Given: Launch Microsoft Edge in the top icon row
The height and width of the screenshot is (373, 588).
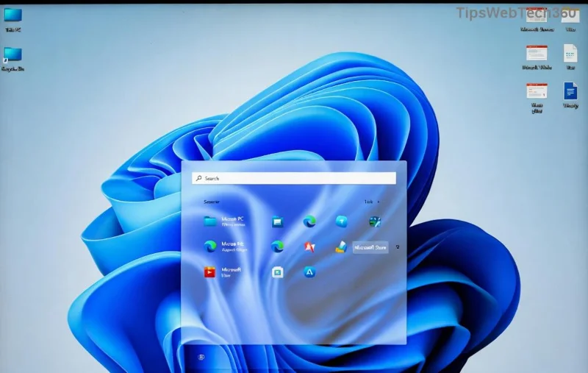Looking at the screenshot, I should click(309, 221).
